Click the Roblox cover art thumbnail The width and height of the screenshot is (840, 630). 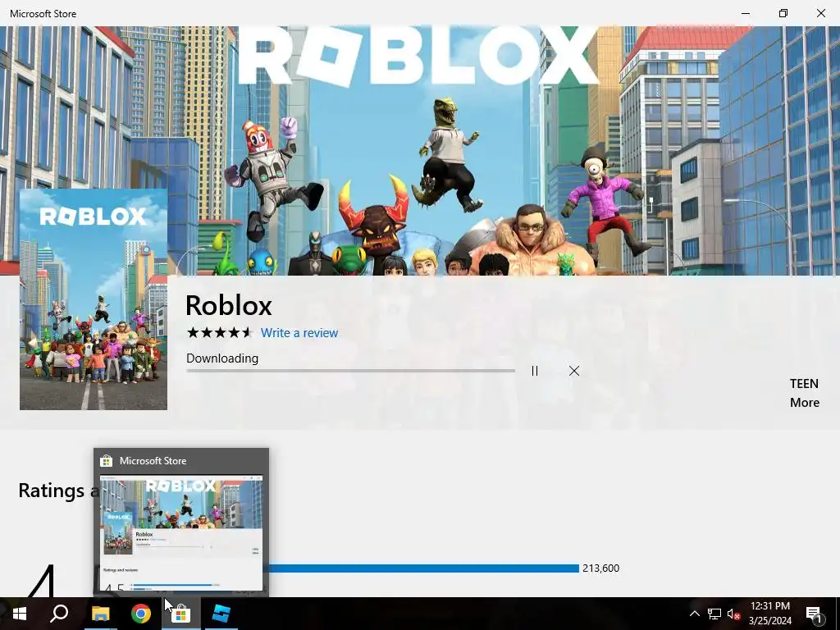[94, 299]
